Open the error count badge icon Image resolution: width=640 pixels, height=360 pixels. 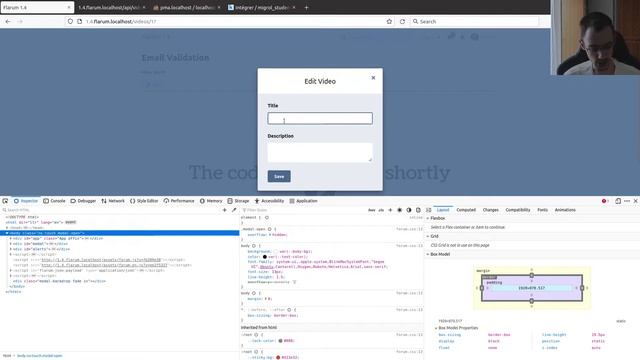[605, 201]
